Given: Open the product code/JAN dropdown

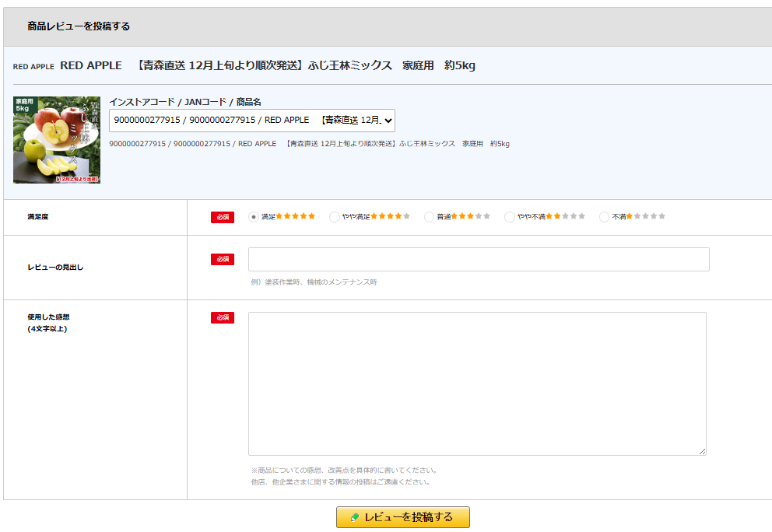Looking at the screenshot, I should (x=252, y=121).
